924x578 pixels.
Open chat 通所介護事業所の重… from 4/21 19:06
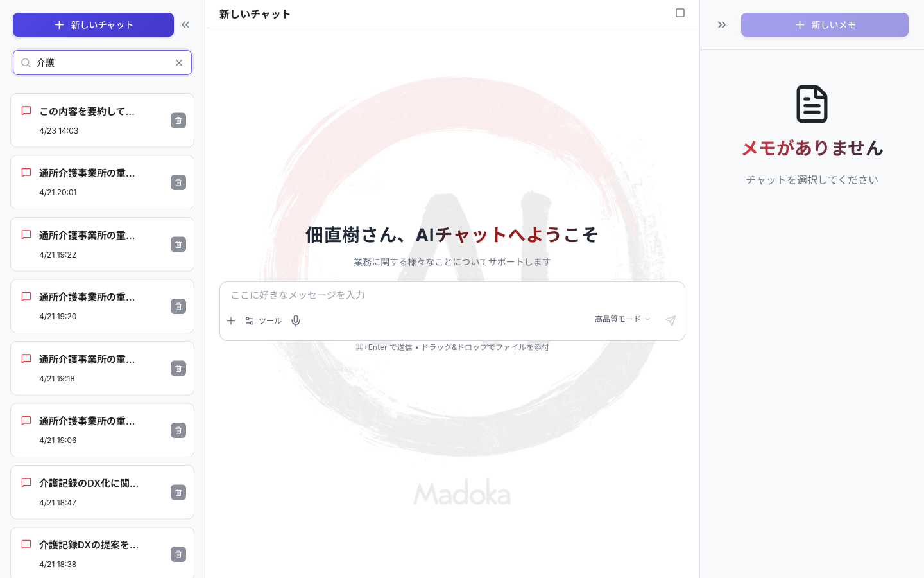point(102,430)
